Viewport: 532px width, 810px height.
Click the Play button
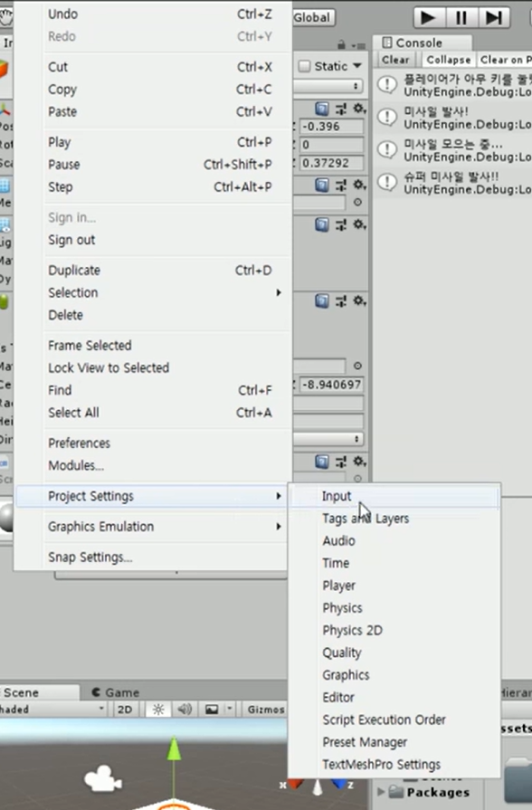pos(428,17)
